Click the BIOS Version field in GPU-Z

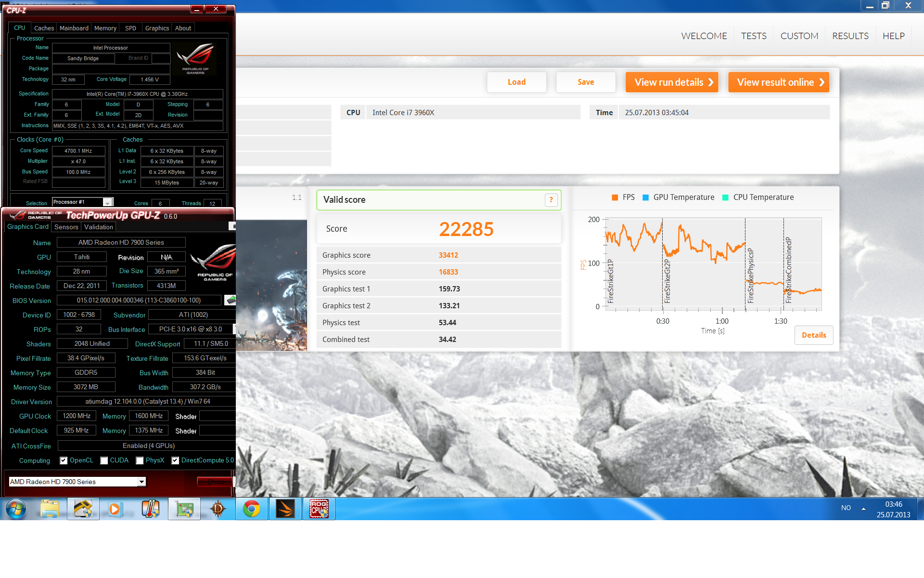[139, 300]
